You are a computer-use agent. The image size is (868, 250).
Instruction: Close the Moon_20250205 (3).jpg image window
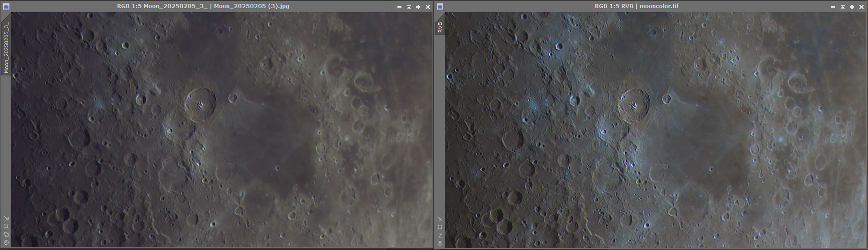(x=427, y=7)
